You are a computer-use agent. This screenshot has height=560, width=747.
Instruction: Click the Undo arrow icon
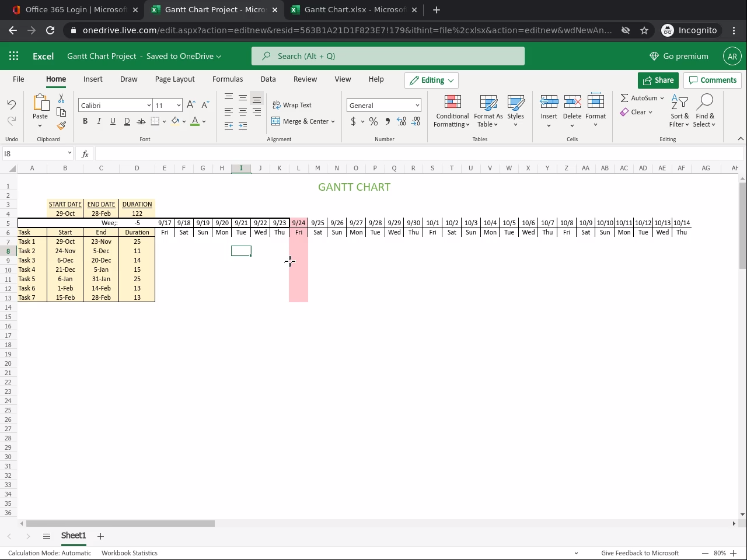(12, 104)
